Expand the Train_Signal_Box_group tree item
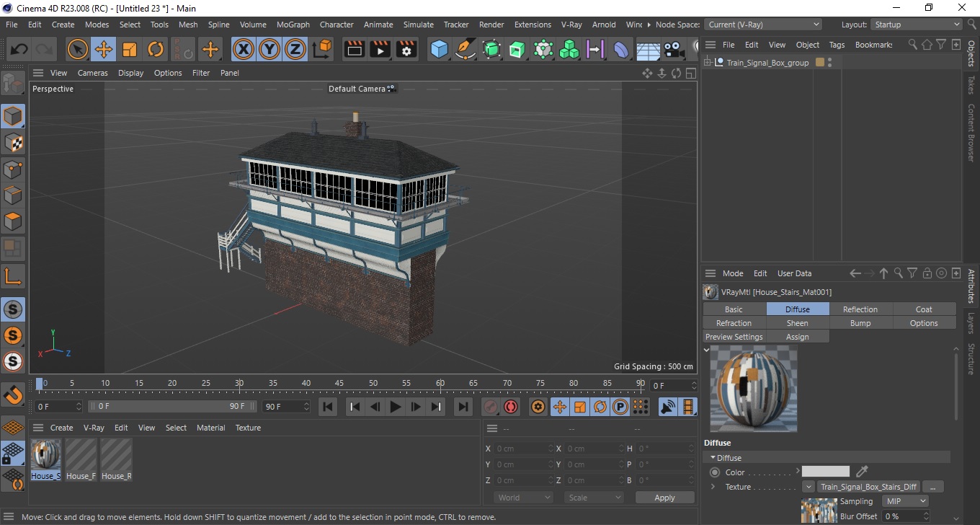This screenshot has height=525, width=980. [x=708, y=62]
